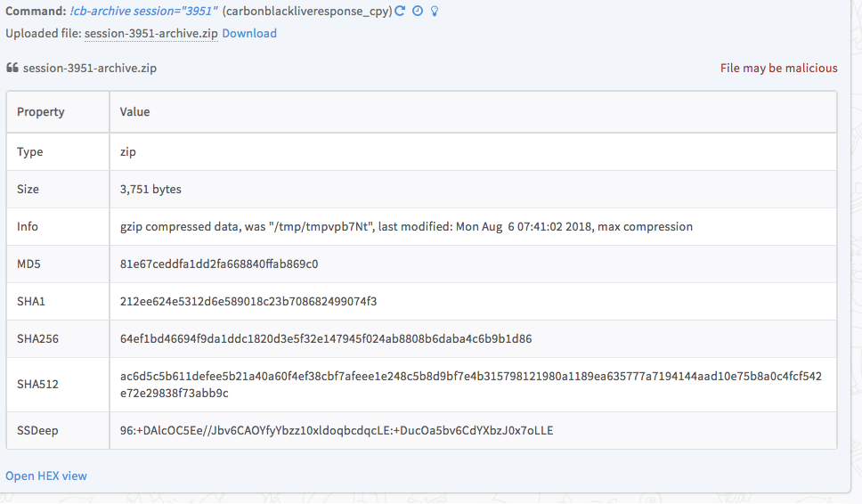
Task: Click the quote icon before session-3951-archive.zip
Action: tap(12, 68)
